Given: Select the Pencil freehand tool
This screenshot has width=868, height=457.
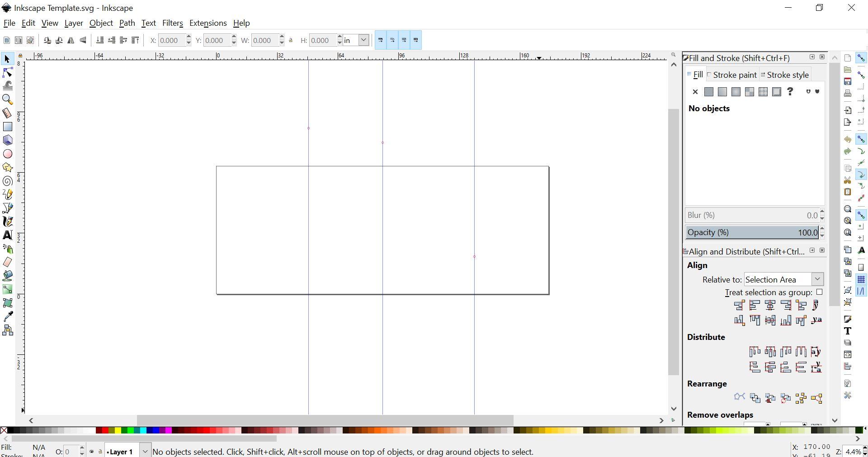Looking at the screenshot, I should [8, 194].
